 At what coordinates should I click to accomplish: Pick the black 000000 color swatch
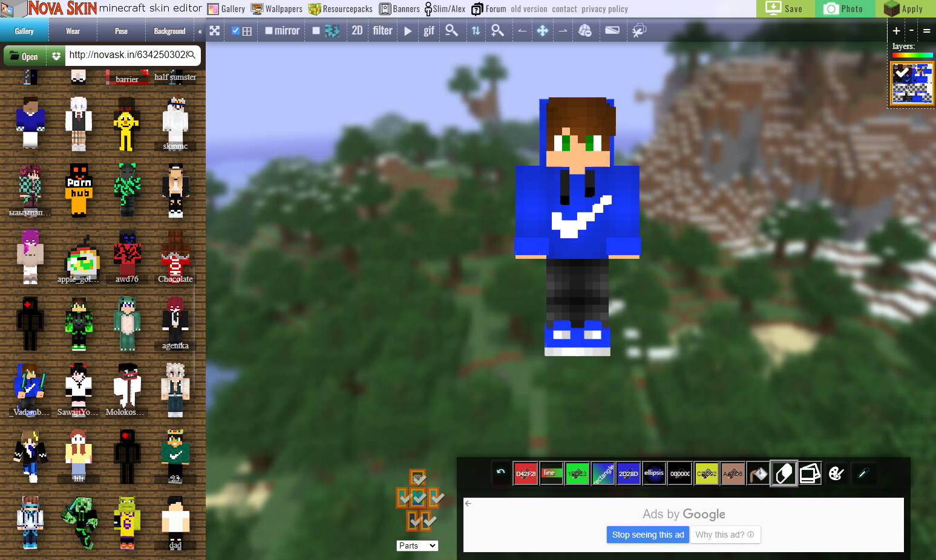click(680, 474)
